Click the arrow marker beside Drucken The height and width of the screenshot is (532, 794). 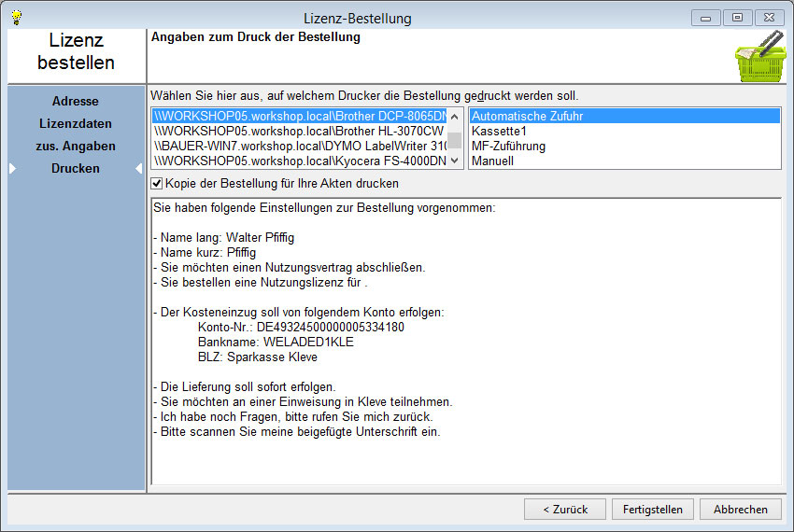click(12, 169)
